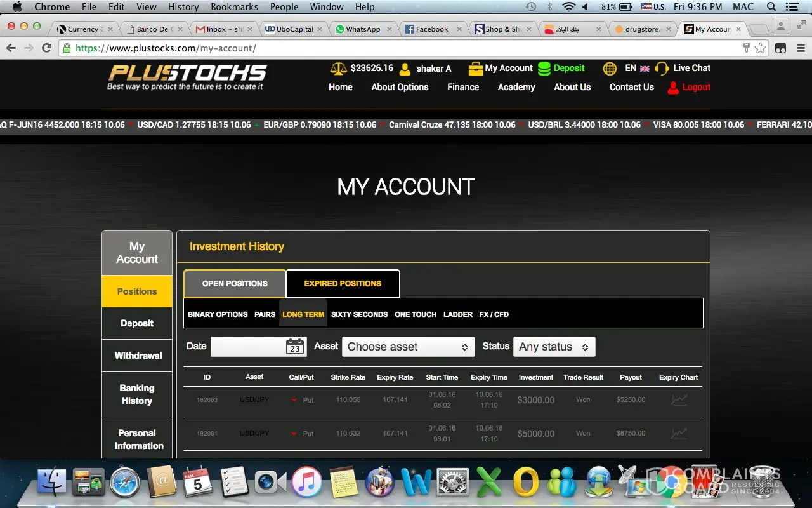The image size is (812, 508).
Task: Open the Withdrawal sidebar section
Action: tap(137, 356)
